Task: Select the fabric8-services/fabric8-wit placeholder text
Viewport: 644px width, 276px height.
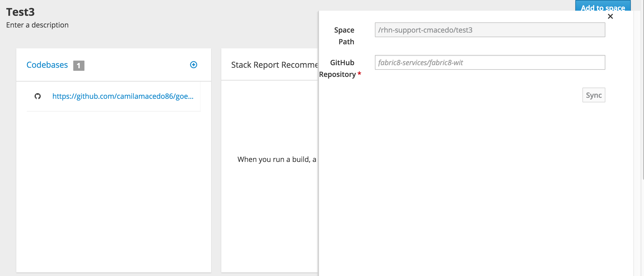Action: 421,63
